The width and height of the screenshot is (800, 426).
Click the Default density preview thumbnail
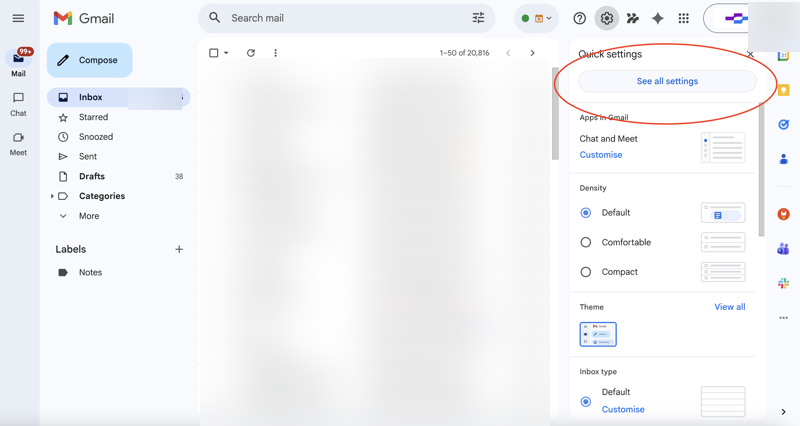tap(723, 213)
